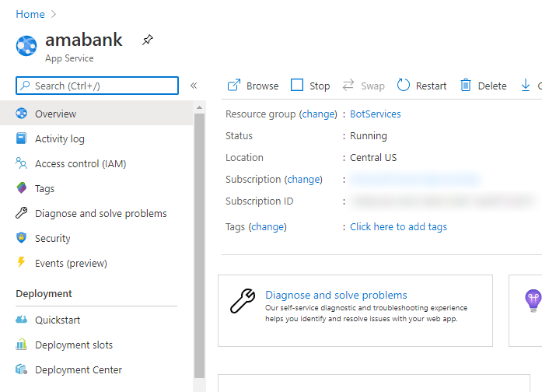Open Security in the sidebar

[x=52, y=238]
